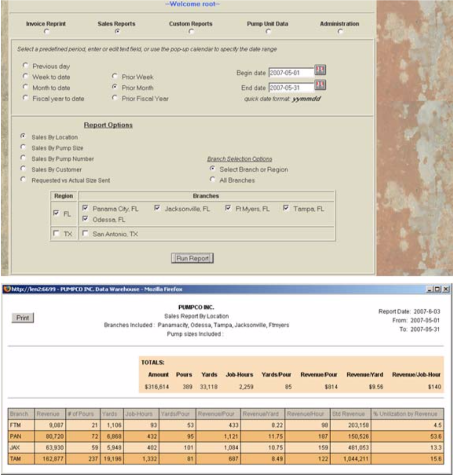Select the Sales Reports radio button
Image resolution: width=454 pixels, height=476 pixels.
tap(117, 31)
